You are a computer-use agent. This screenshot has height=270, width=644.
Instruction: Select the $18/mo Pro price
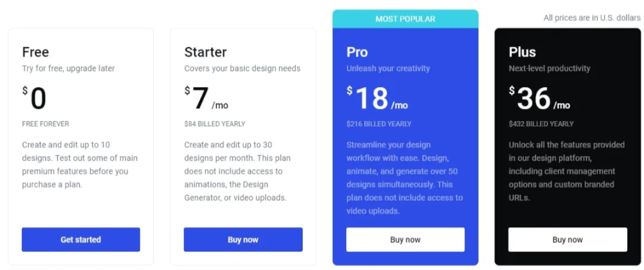pyautogui.click(x=377, y=99)
